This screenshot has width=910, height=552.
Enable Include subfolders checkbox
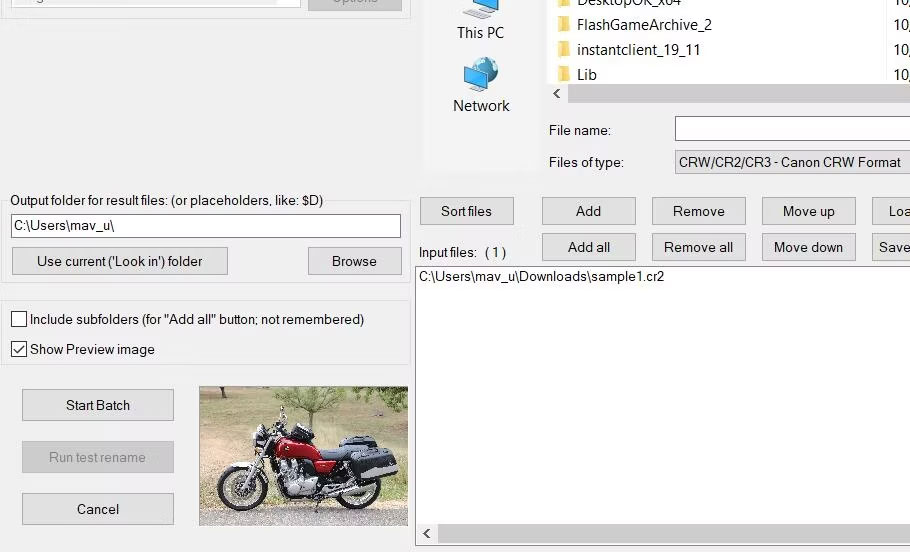point(19,320)
